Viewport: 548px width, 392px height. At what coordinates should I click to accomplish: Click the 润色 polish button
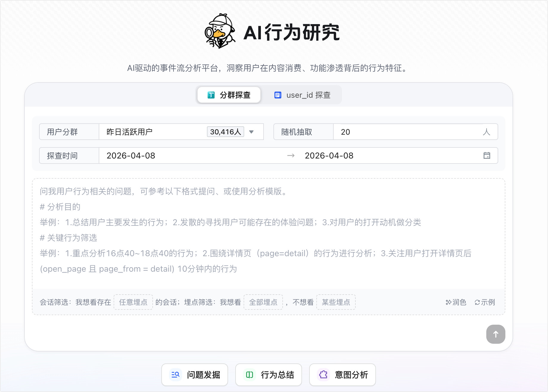click(x=456, y=302)
